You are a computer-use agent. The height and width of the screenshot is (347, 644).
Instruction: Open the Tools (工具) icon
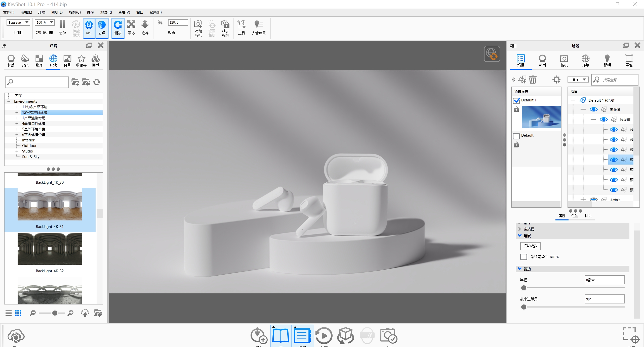(x=242, y=24)
